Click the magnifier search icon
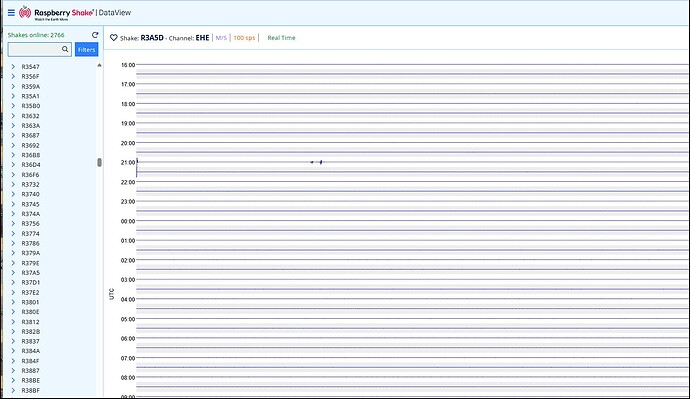Viewport: 690px width, 399px height. point(65,49)
